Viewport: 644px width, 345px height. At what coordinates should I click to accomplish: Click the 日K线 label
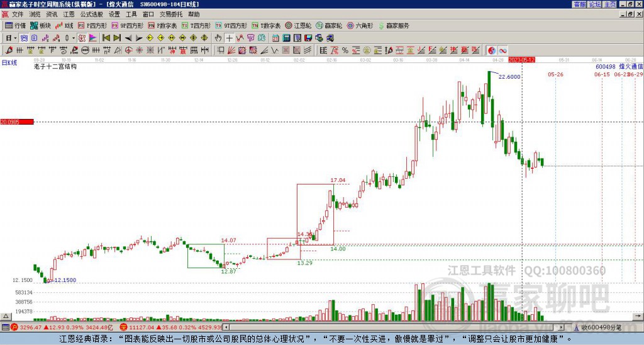coord(9,62)
